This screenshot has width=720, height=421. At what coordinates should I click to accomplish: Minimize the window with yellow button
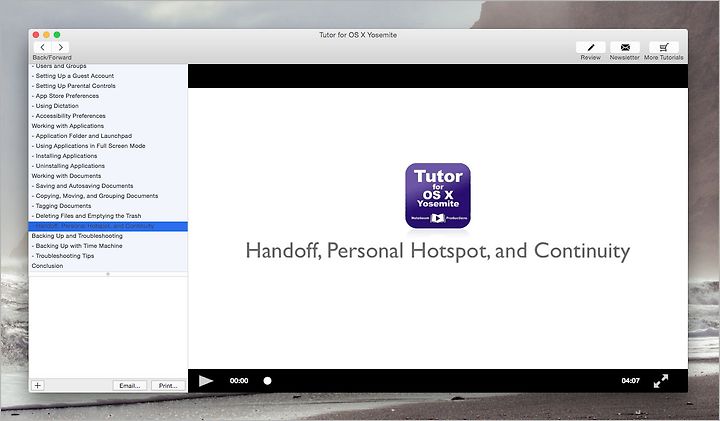[x=46, y=35]
